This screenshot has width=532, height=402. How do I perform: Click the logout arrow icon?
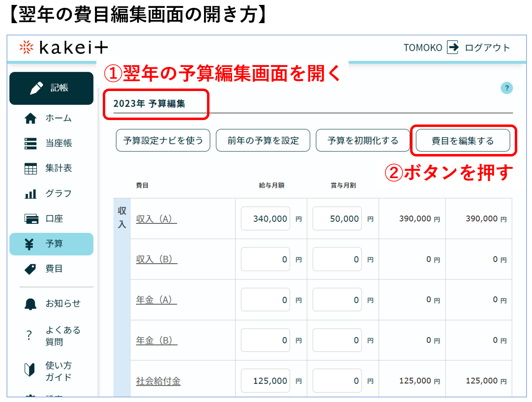click(452, 48)
